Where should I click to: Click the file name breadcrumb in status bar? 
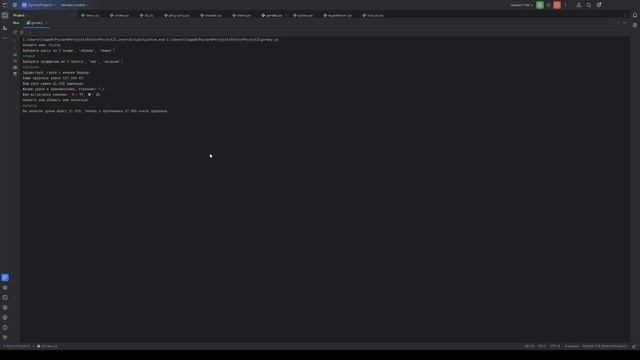click(x=47, y=346)
